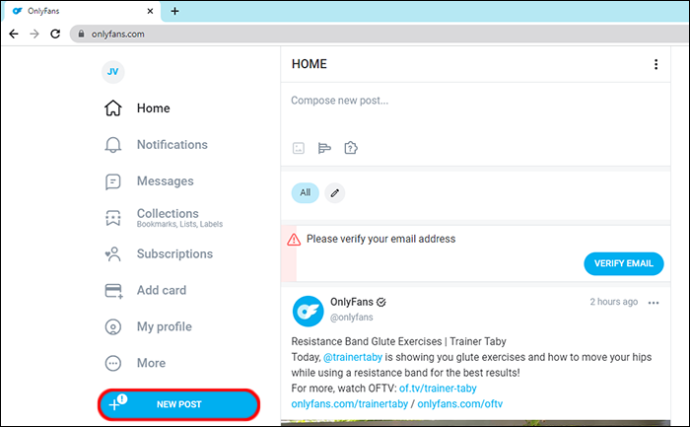Open Notifications in the sidebar
The image size is (690, 427).
[x=172, y=145]
